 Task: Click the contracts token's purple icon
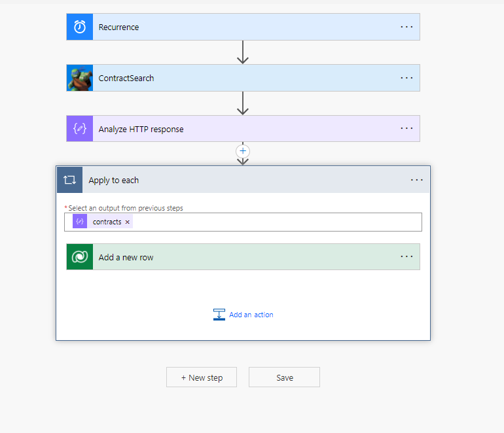[x=80, y=222]
